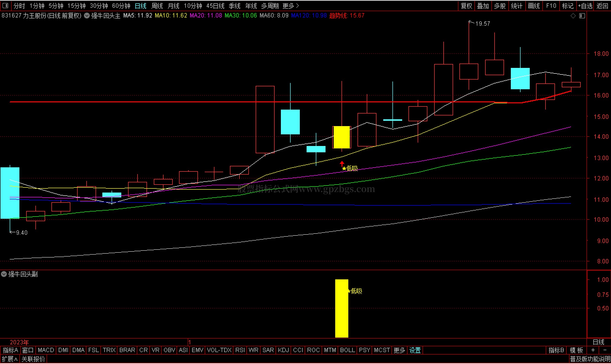Select the PSY indicator

pos(365,350)
